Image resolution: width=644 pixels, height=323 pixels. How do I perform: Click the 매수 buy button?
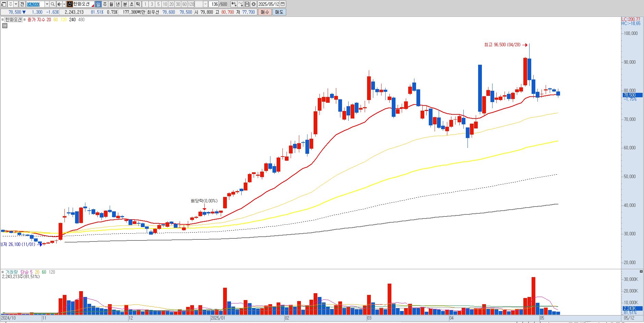coord(265,12)
